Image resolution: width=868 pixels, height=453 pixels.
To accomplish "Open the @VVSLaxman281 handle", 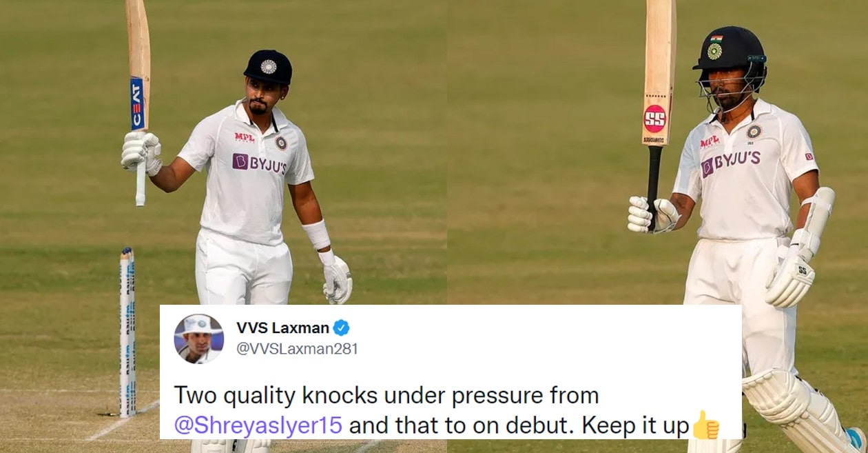I will pos(297,349).
